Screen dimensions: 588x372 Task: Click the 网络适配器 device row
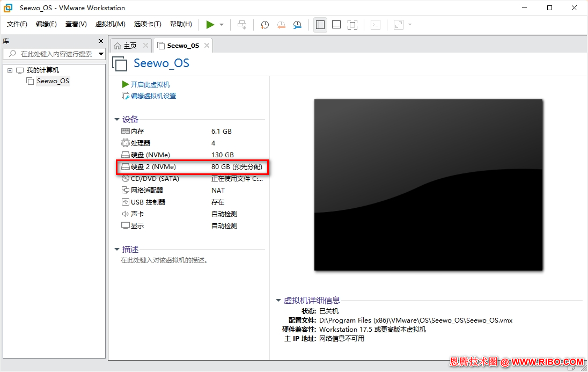193,191
